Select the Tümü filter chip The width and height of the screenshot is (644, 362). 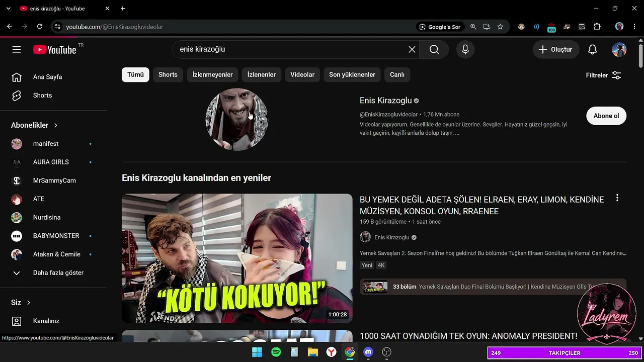click(x=135, y=74)
